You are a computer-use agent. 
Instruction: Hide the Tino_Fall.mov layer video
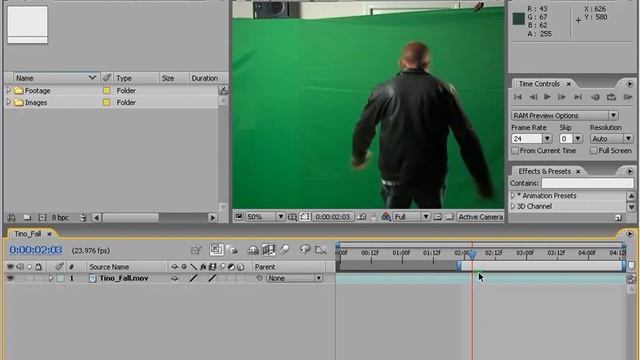tap(10, 278)
